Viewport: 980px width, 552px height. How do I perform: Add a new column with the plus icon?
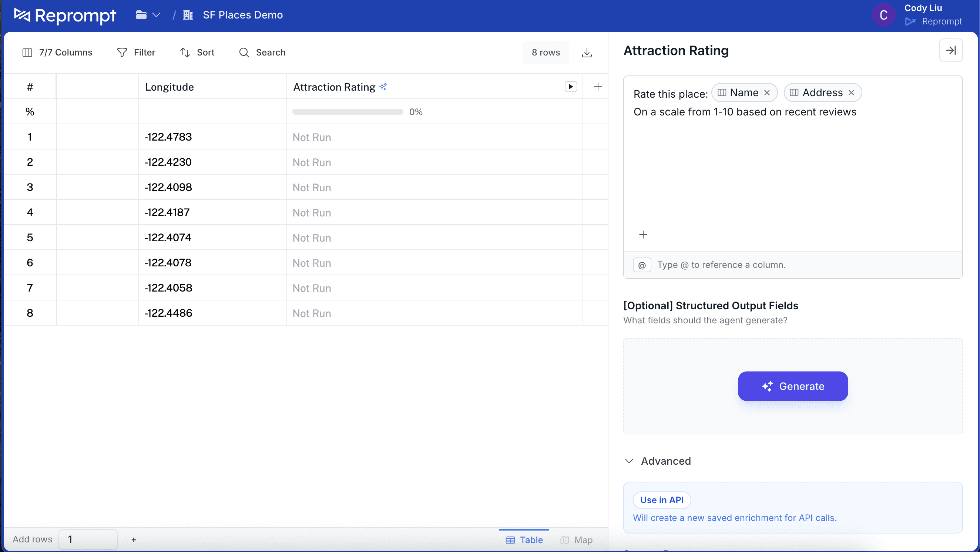(x=598, y=86)
